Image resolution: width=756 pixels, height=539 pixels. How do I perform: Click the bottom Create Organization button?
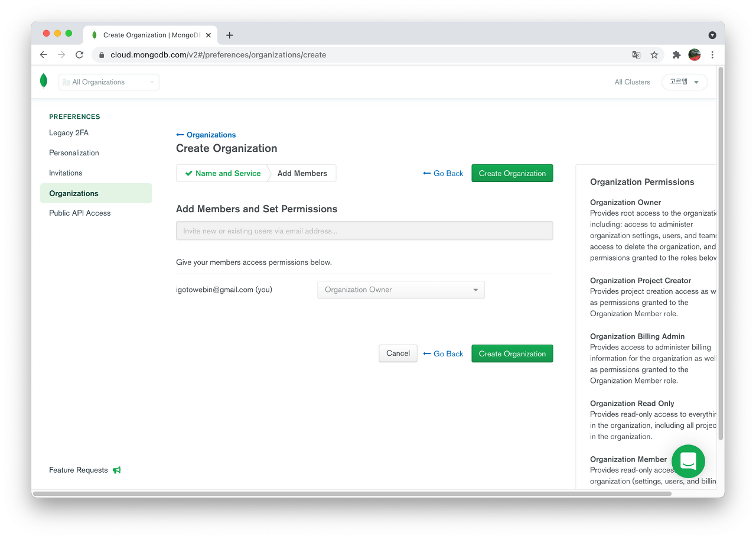pos(512,353)
